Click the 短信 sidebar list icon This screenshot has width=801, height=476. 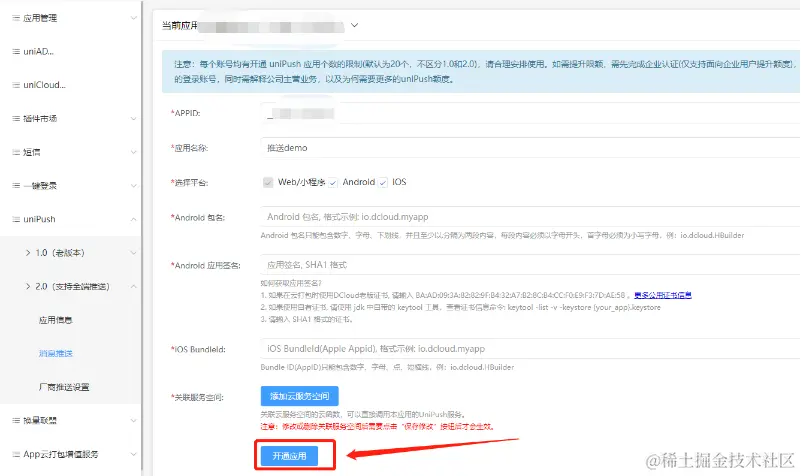[x=16, y=152]
